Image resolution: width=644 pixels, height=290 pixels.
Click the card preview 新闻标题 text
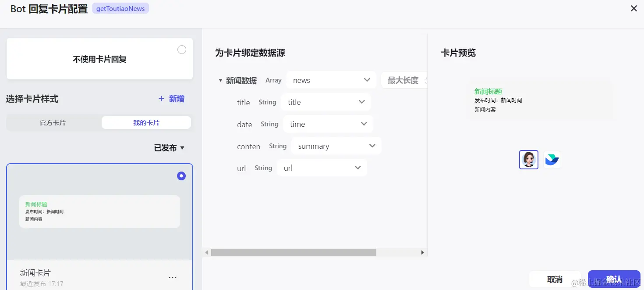click(488, 91)
